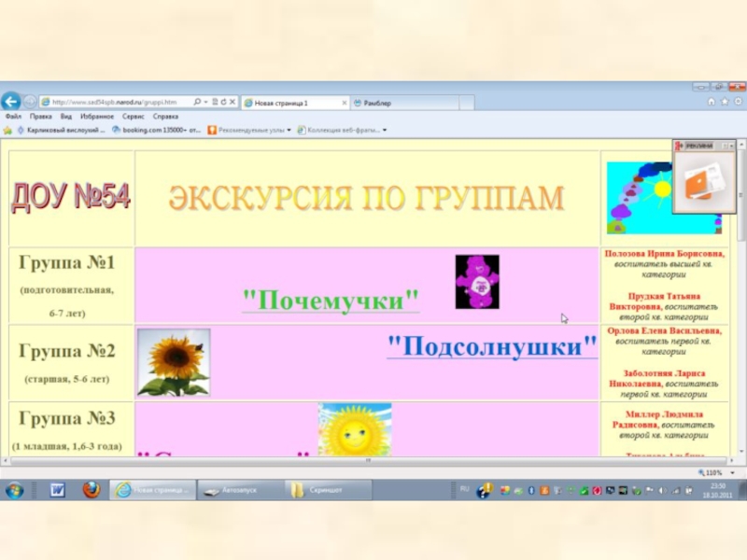This screenshot has height=560, width=747.
Task: Click the Internet Explorer Home icon
Action: (x=712, y=102)
